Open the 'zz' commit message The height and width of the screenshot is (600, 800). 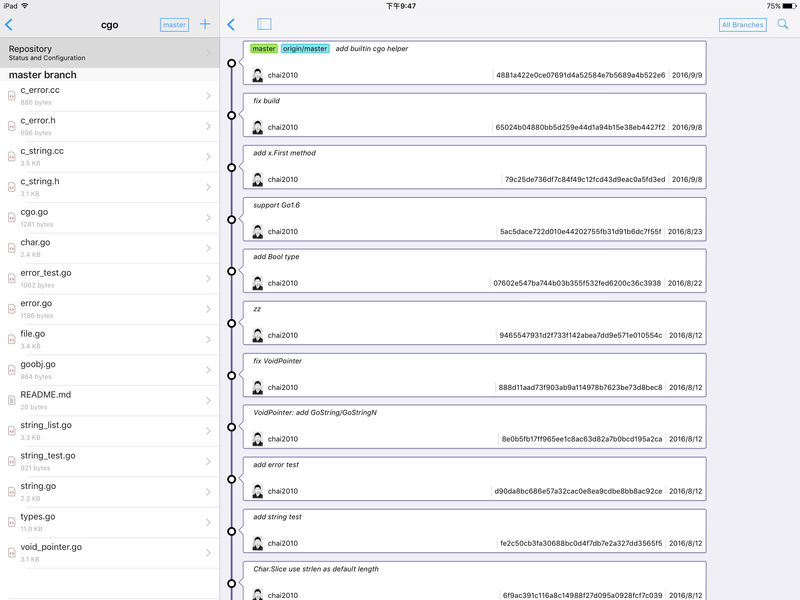(257, 309)
